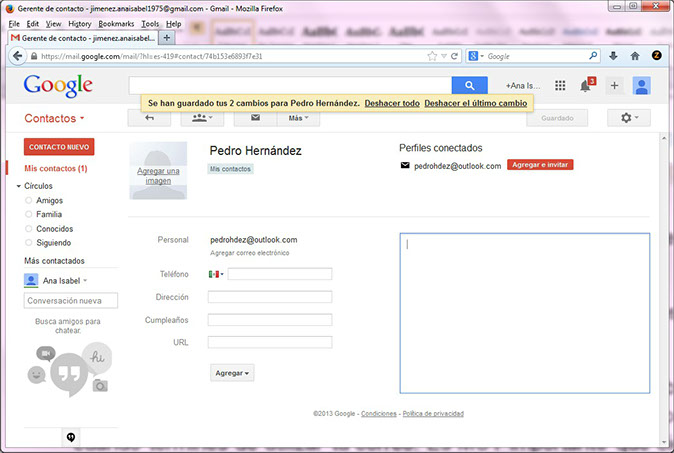The height and width of the screenshot is (453, 674).
Task: Click +Ana Is... profile link
Action: [x=522, y=86]
